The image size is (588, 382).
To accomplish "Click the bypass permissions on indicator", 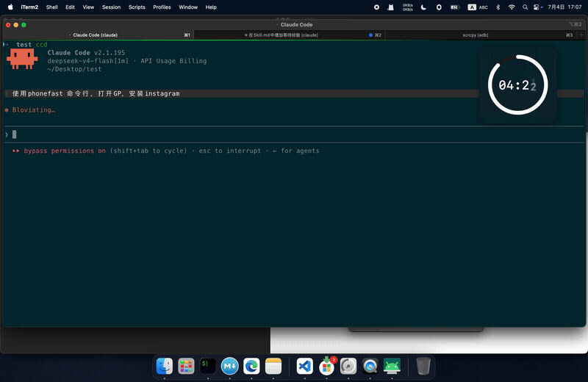I will pyautogui.click(x=65, y=151).
